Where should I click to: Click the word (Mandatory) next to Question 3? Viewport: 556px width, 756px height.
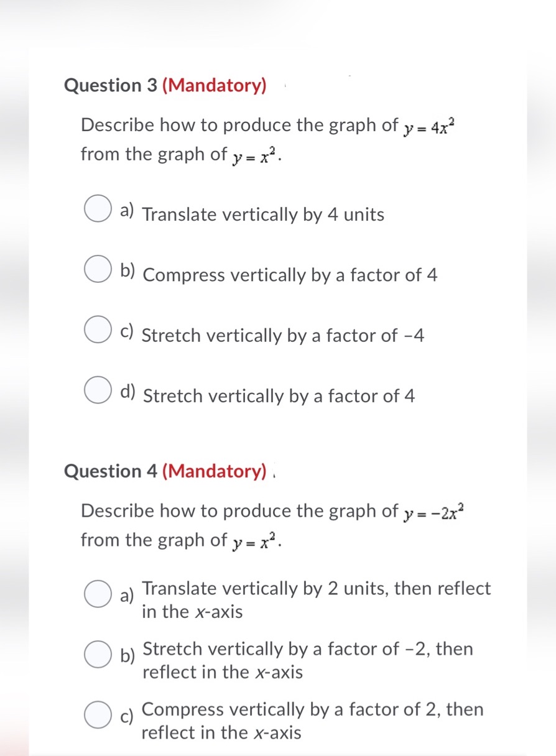pyautogui.click(x=215, y=85)
